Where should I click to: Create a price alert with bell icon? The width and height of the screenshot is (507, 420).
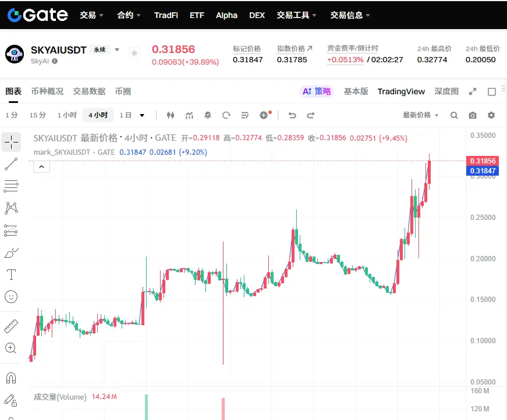click(x=208, y=115)
